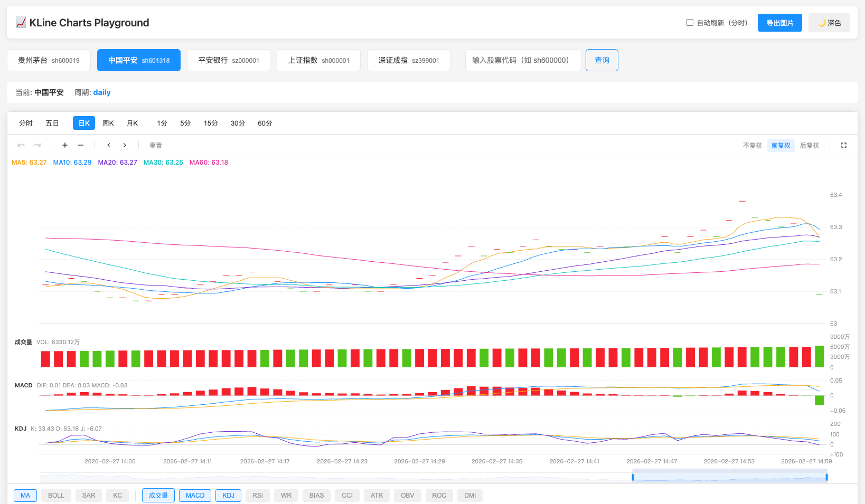Enter fullscreen chart mode
Image resolution: width=865 pixels, height=504 pixels.
(844, 145)
